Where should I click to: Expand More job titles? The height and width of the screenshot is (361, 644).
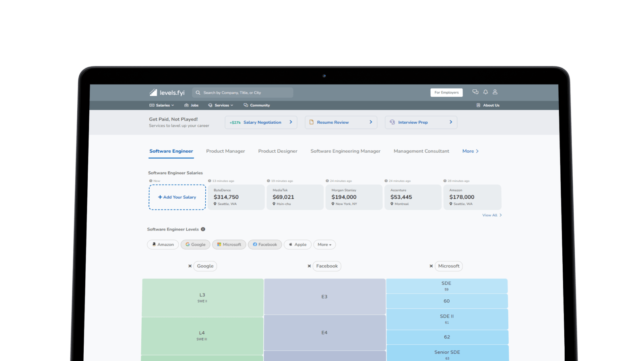pos(470,151)
